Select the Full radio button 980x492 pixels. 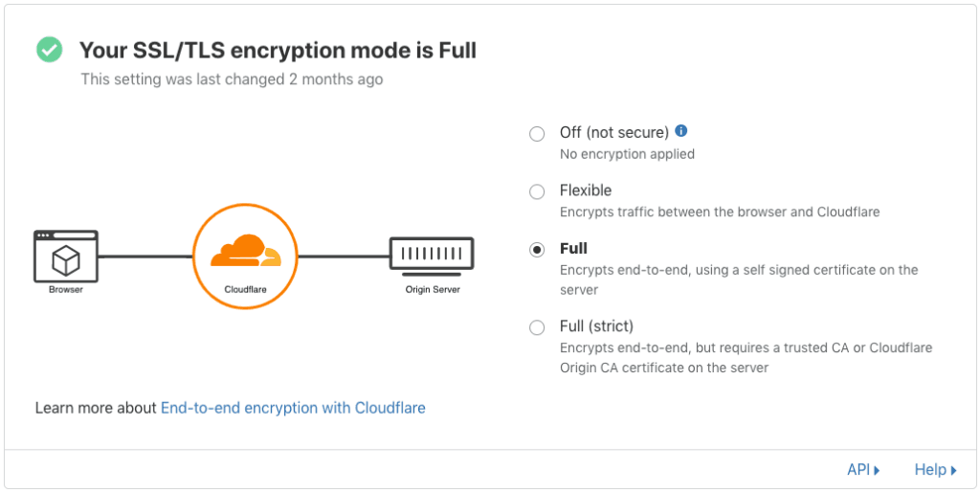[x=537, y=250]
